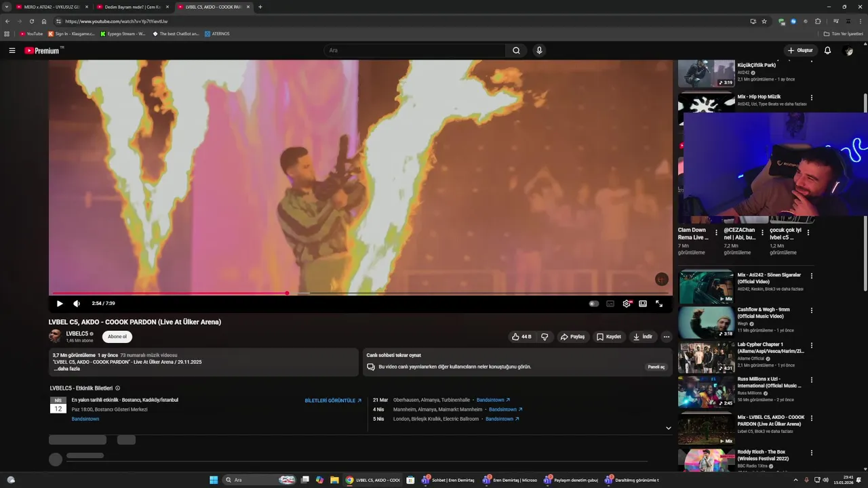Expand description with ...daha fazla
868x488 pixels.
(66, 369)
